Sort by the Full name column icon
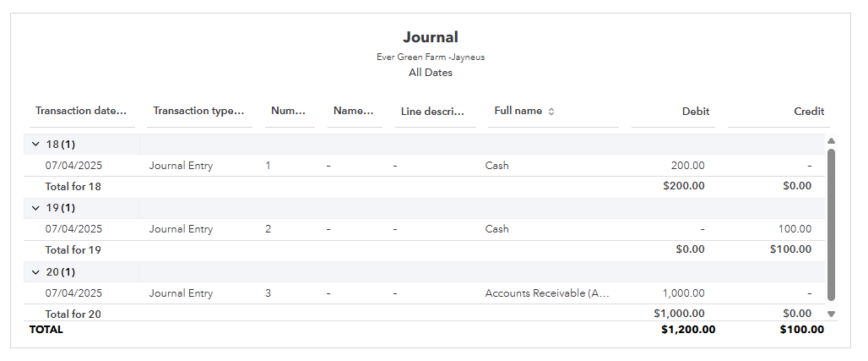The width and height of the screenshot is (868, 361). (551, 112)
